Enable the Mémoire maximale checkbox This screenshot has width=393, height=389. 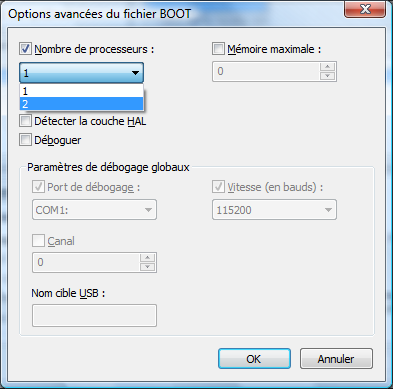click(218, 49)
